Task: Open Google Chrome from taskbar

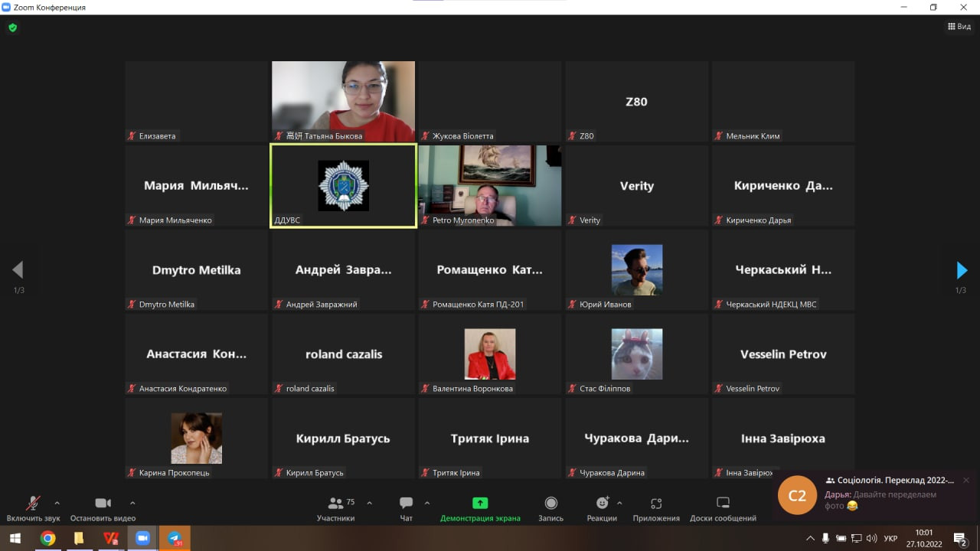Action: click(48, 538)
